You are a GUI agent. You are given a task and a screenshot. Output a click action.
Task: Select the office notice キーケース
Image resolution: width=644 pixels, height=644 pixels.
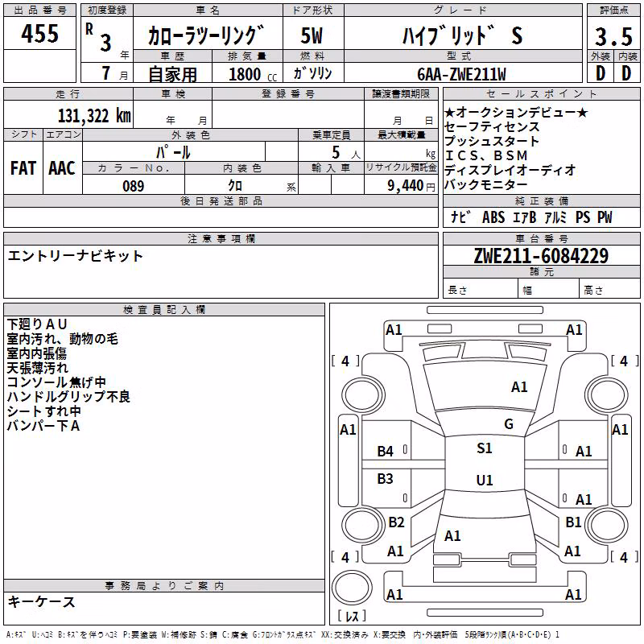coord(42,601)
